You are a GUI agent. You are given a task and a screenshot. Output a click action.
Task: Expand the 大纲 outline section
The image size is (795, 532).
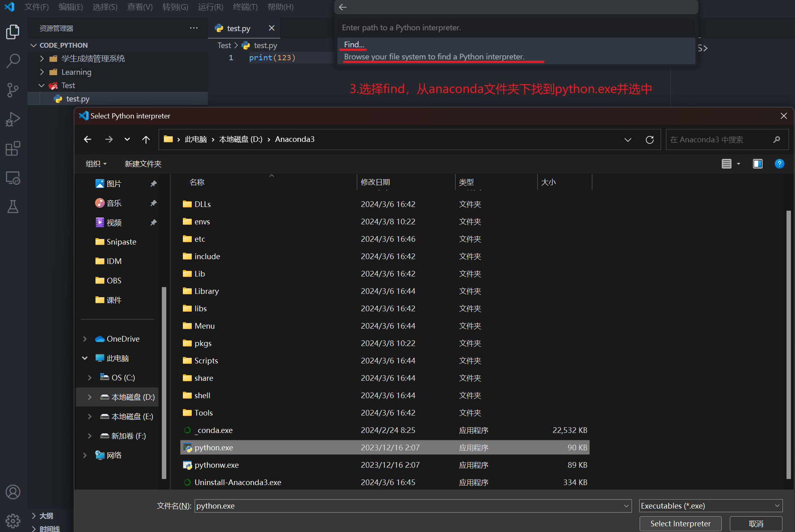[x=34, y=516]
